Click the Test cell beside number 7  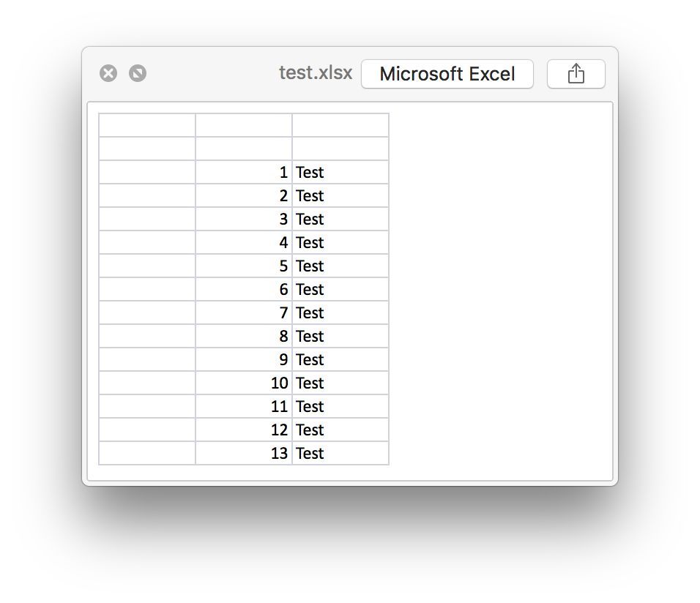(x=340, y=313)
